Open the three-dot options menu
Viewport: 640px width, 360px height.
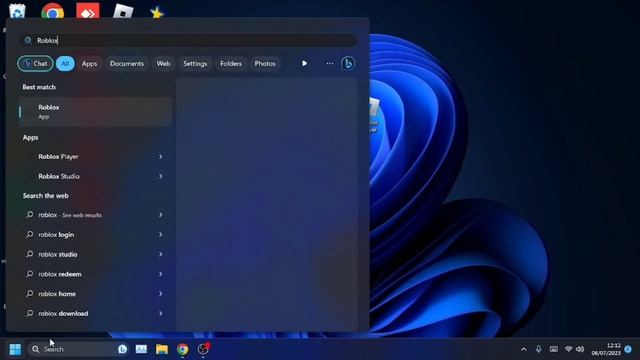click(329, 64)
